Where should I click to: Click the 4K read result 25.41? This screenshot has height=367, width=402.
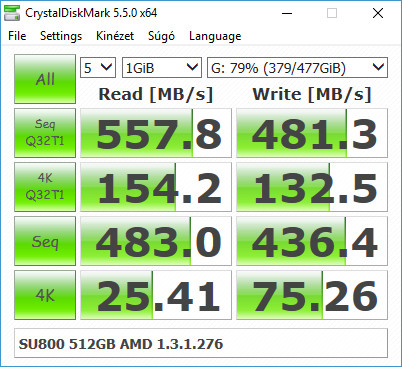coord(156,295)
